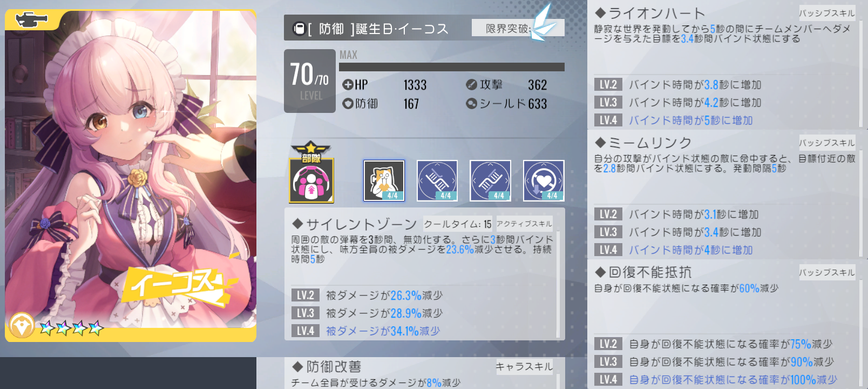Click the shield stat icon
Screen dimensions: 868x389
(471, 103)
